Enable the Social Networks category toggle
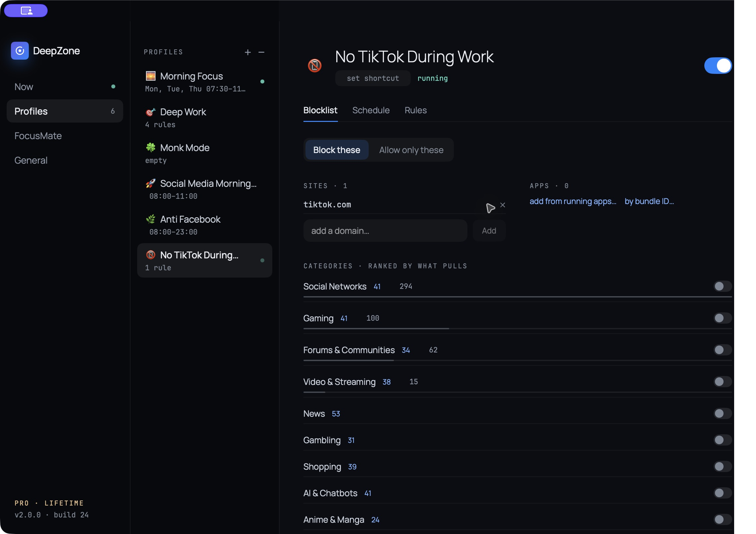 click(x=722, y=286)
